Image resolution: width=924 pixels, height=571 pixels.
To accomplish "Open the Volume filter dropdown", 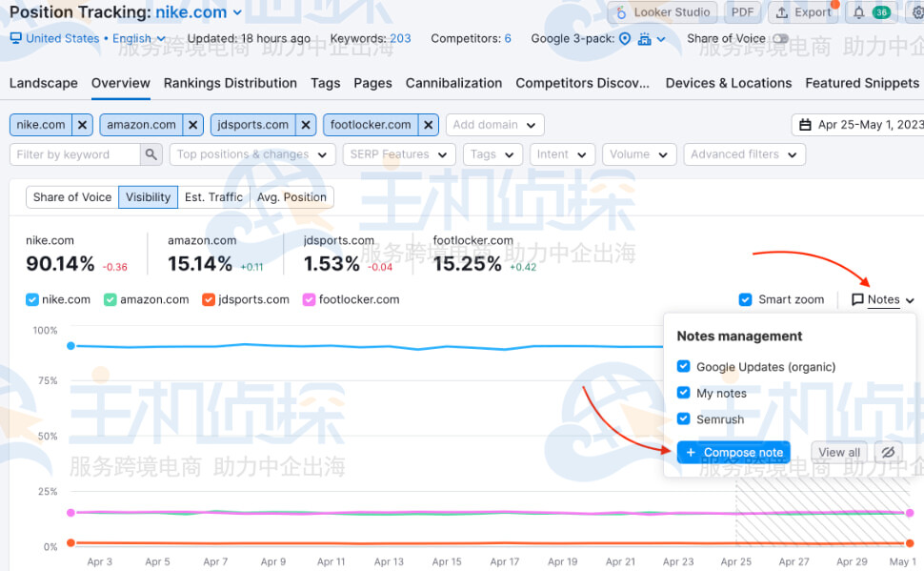I will [638, 153].
